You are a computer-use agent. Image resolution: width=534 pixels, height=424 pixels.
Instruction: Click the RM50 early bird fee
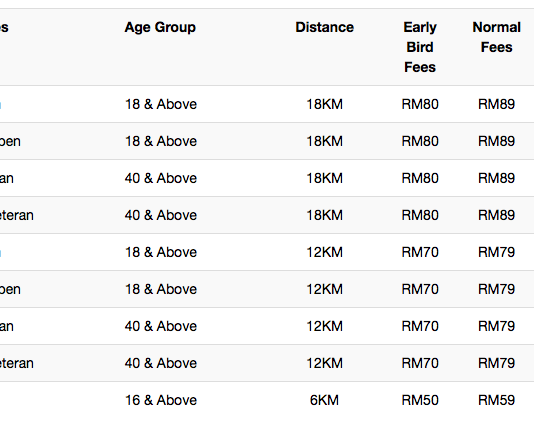point(420,400)
